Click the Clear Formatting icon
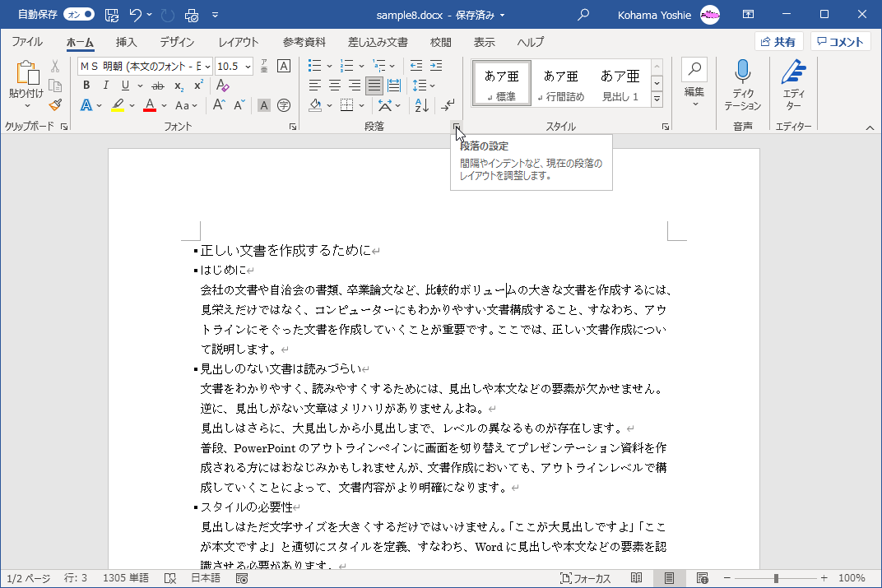The image size is (882, 588). [x=222, y=86]
